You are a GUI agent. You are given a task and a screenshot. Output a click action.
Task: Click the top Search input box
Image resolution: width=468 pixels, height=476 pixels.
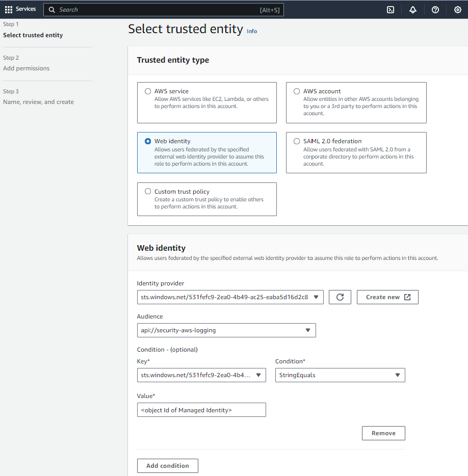[164, 10]
